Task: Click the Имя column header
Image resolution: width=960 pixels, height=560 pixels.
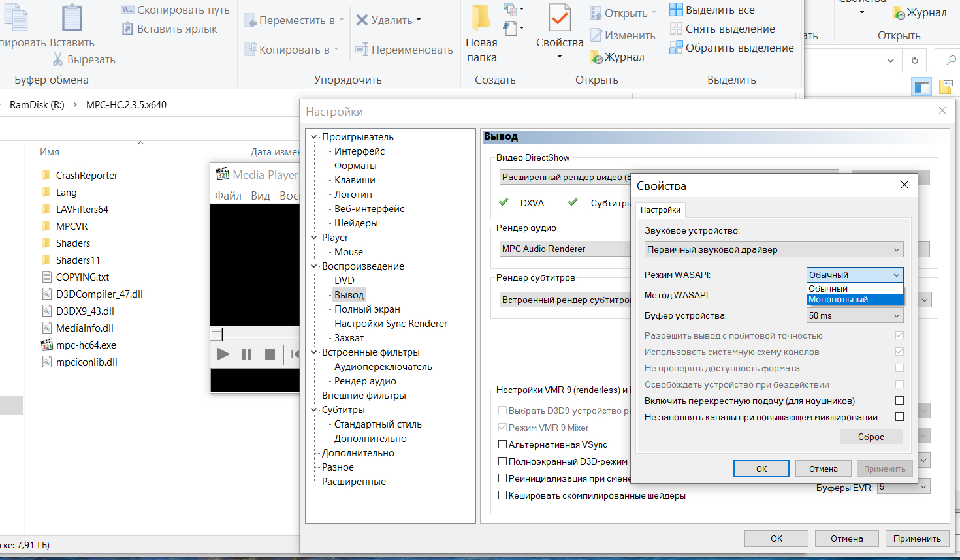Action: pyautogui.click(x=50, y=152)
